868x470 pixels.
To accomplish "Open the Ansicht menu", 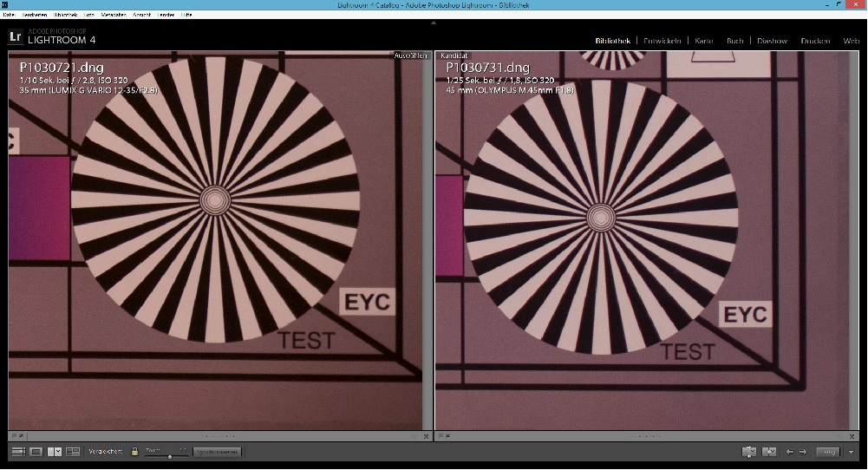I will coord(141,15).
